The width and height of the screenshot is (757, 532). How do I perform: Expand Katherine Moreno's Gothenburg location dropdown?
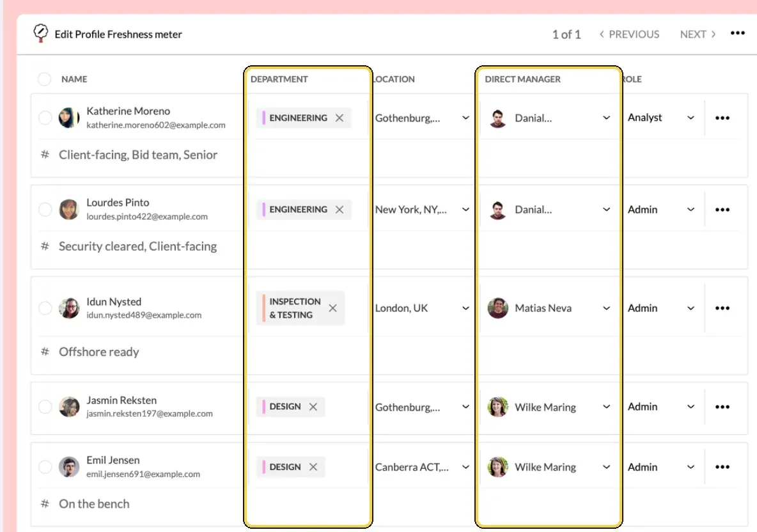[465, 118]
